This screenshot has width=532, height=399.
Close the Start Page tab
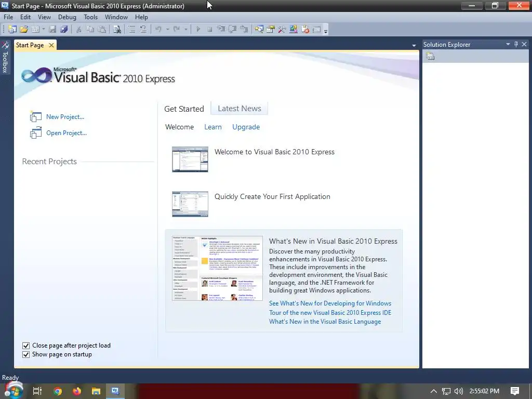point(51,45)
